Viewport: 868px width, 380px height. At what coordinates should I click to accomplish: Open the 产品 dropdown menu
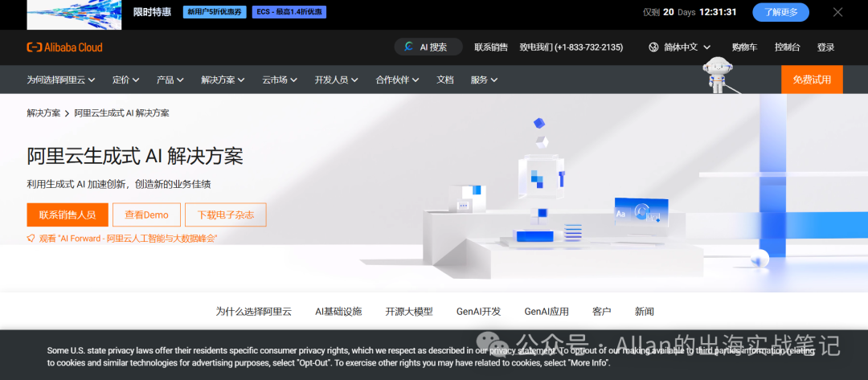170,80
